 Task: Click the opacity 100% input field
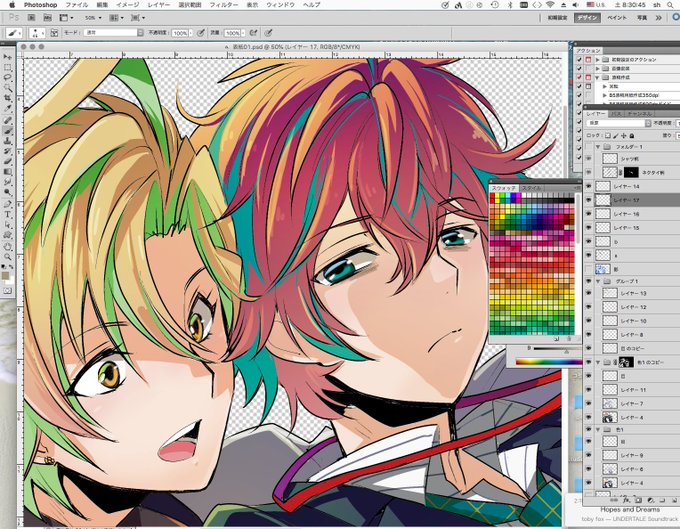tap(180, 33)
